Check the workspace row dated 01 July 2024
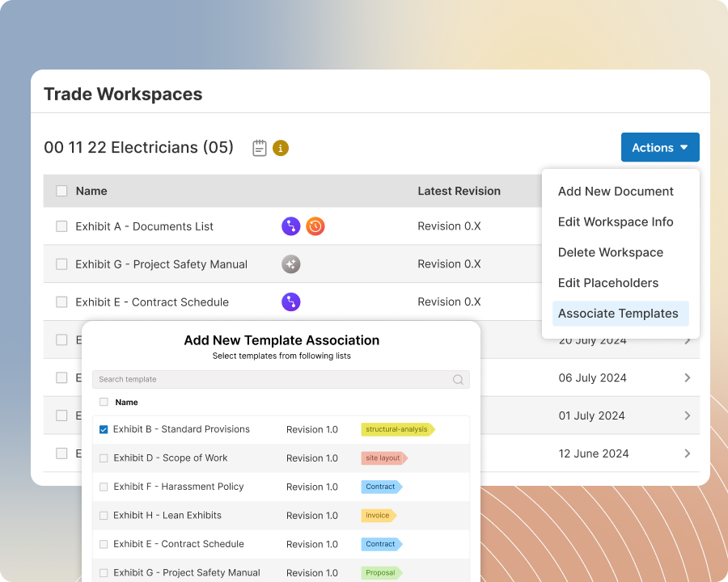The height and width of the screenshot is (582, 728). 61,415
